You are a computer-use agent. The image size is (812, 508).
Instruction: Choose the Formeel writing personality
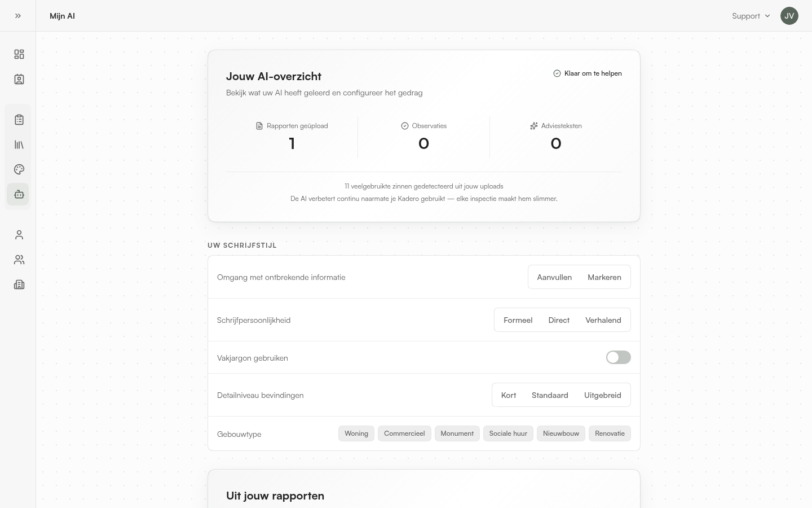(518, 320)
